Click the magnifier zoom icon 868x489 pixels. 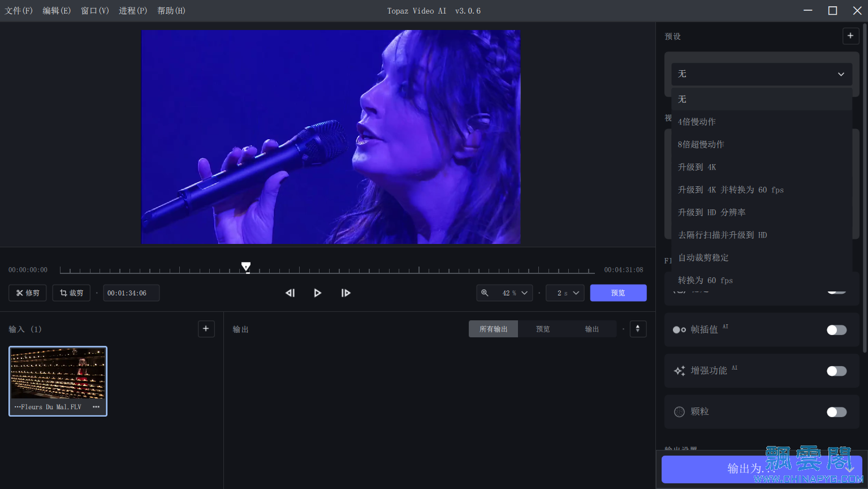pos(485,293)
